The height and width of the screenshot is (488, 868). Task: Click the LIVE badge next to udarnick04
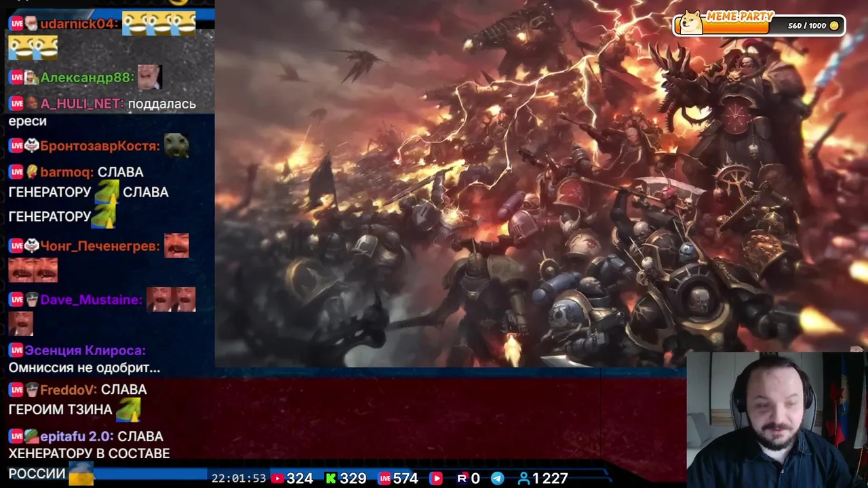[x=16, y=24]
